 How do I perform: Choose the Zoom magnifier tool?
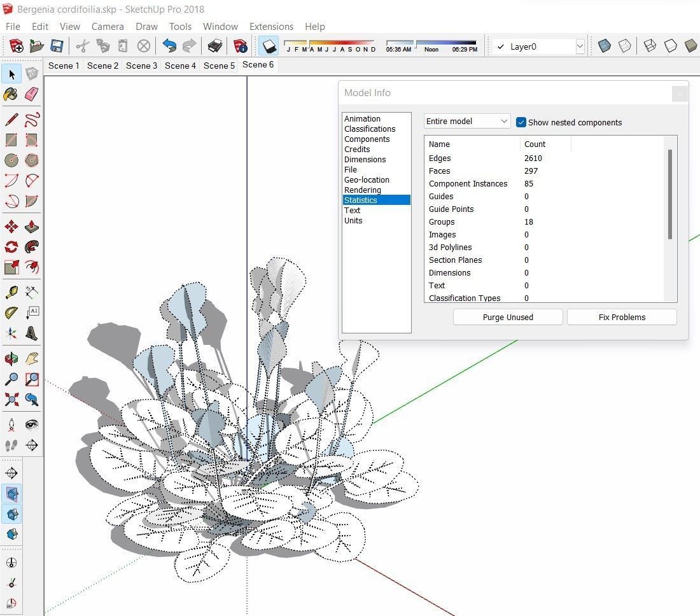(x=11, y=379)
